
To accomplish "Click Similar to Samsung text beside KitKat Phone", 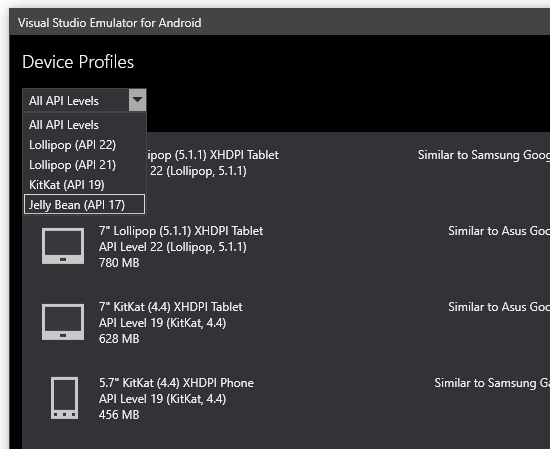I will point(492,383).
